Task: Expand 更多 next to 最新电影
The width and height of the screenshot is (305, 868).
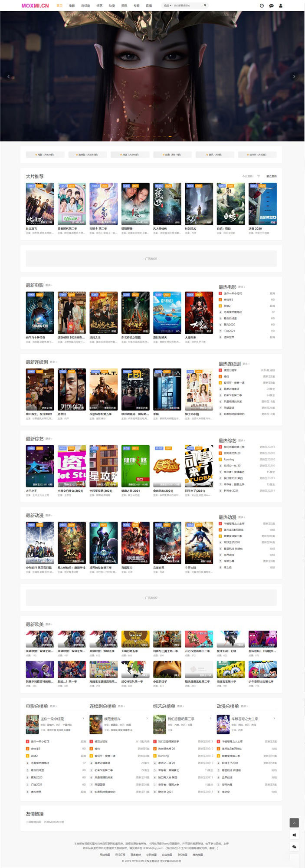Action: point(49,285)
